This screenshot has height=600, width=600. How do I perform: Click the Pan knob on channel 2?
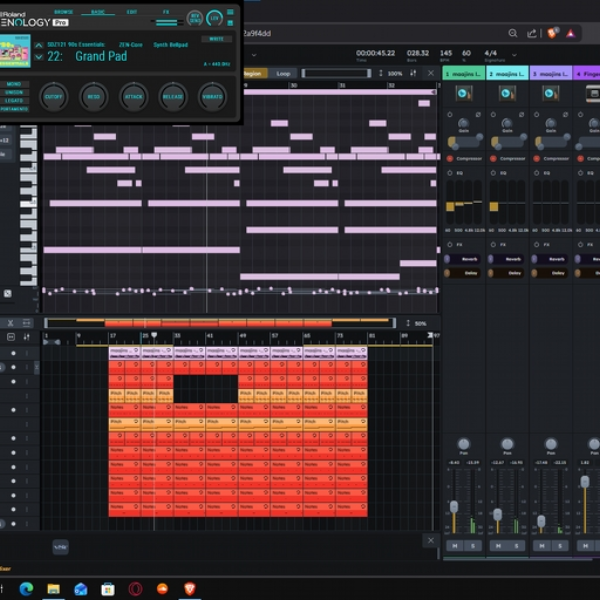point(507,444)
